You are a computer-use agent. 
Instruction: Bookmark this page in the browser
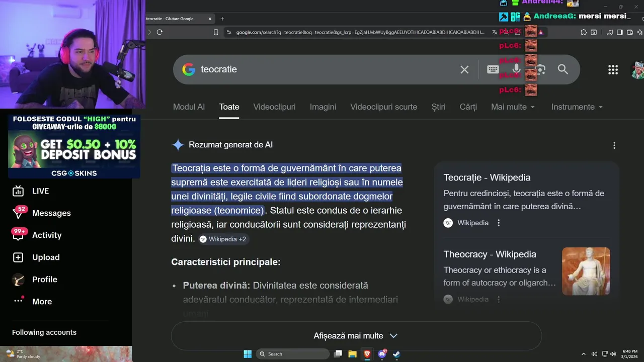(x=216, y=32)
